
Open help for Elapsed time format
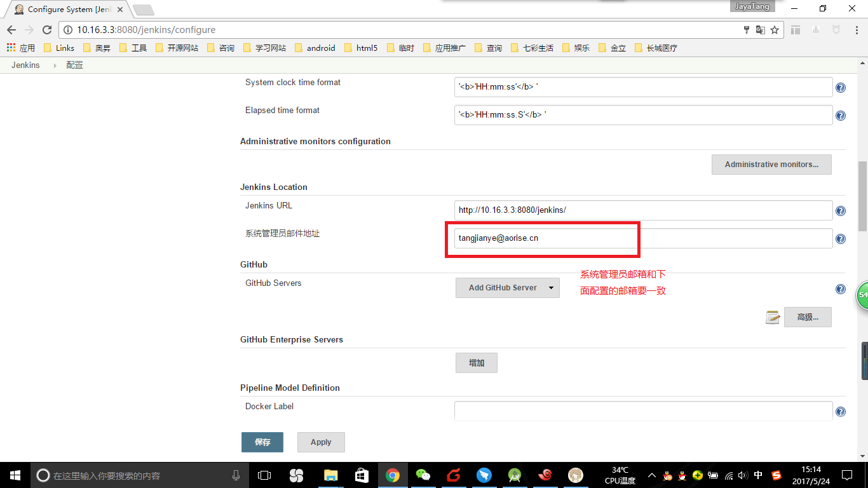(x=841, y=116)
